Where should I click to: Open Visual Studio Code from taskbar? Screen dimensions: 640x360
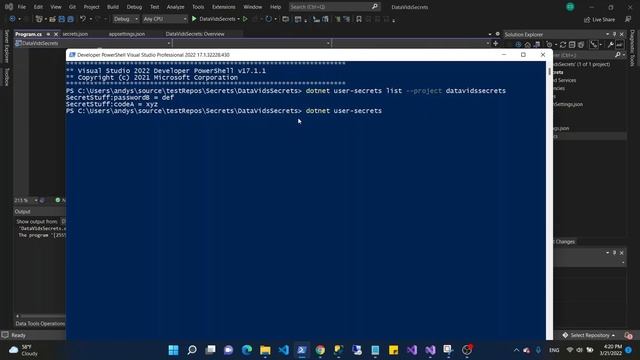point(284,350)
